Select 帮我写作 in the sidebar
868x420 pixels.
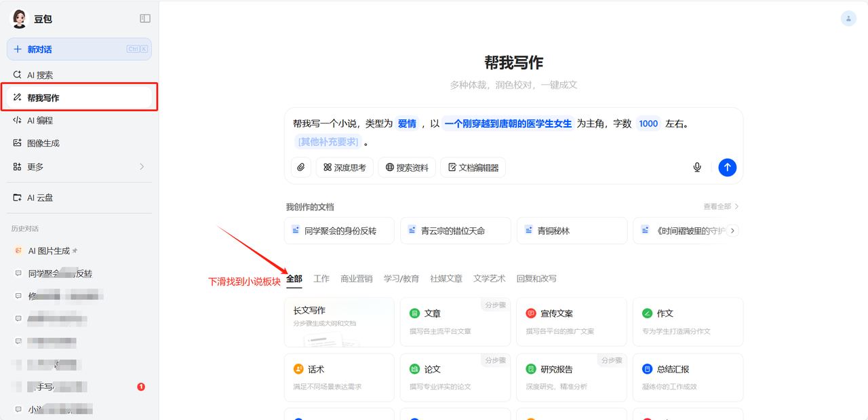click(79, 98)
